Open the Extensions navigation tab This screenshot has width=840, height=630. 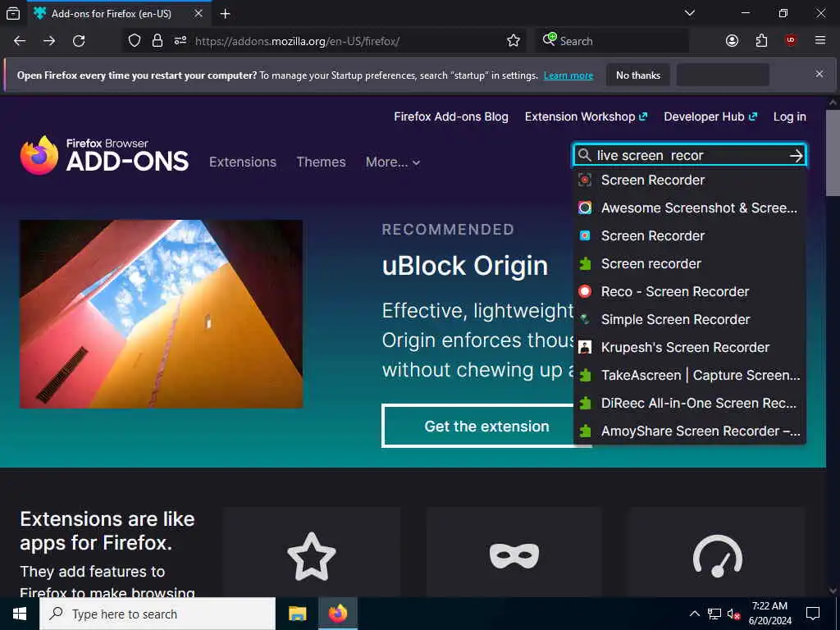point(243,162)
